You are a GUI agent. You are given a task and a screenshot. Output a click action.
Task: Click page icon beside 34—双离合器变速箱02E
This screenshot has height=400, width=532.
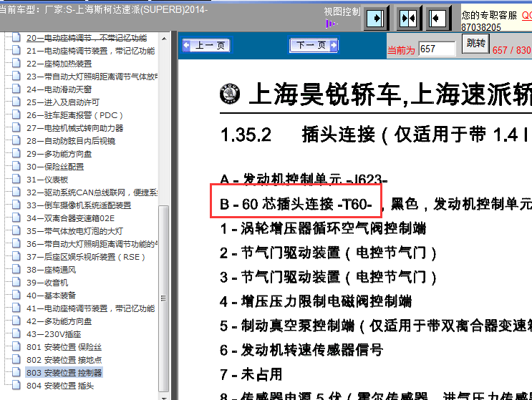pos(16,218)
